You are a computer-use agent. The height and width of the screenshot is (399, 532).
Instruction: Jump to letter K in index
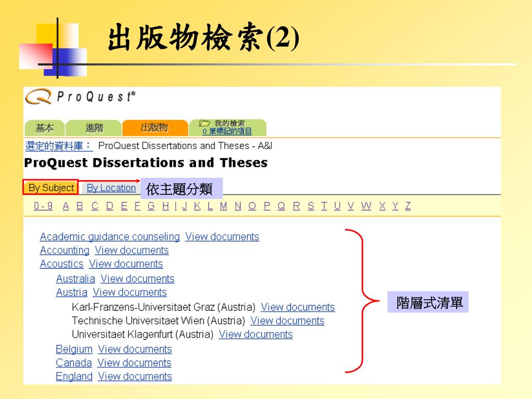coord(197,206)
